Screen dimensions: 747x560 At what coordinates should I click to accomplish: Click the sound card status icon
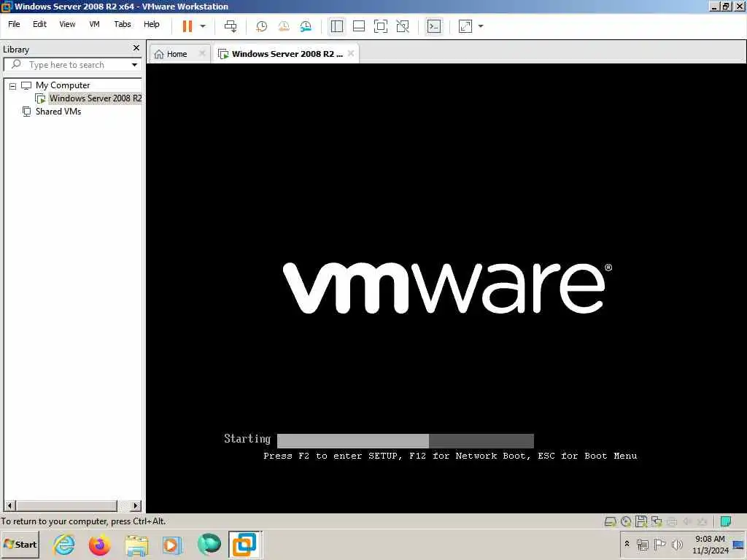tap(687, 521)
